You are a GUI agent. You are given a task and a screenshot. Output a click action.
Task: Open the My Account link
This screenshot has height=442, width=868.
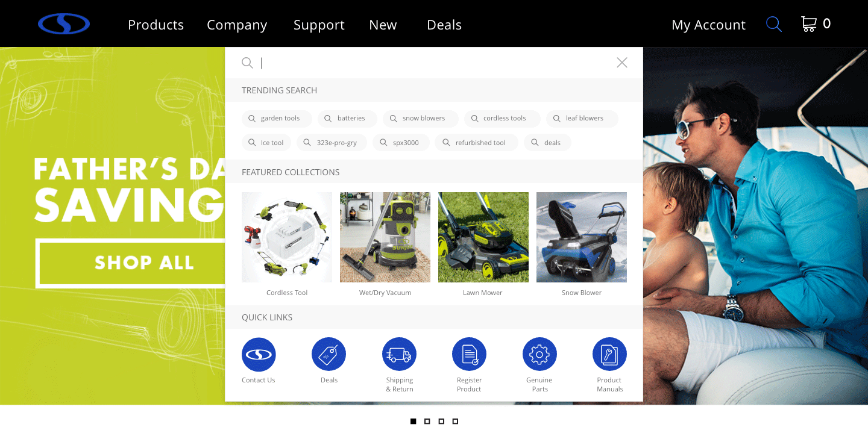click(708, 25)
